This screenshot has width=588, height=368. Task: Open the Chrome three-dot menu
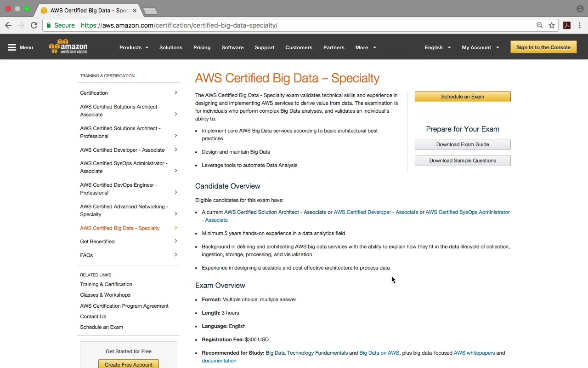click(x=580, y=25)
